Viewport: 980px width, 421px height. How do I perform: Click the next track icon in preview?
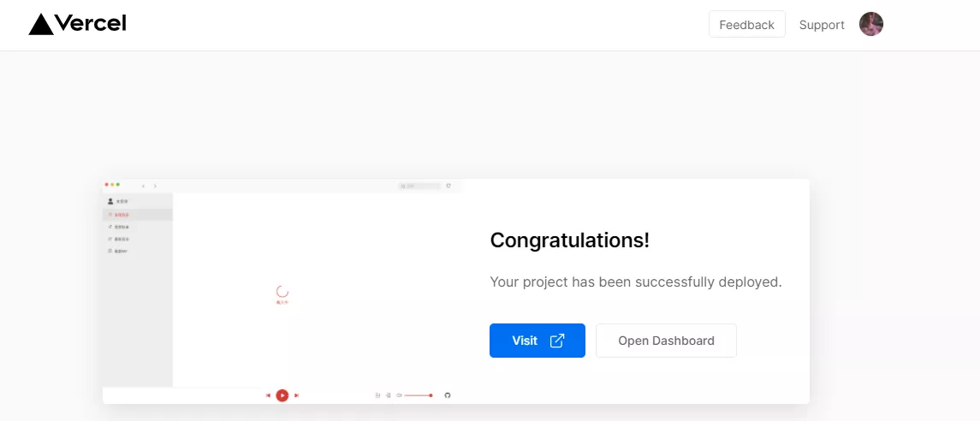pos(296,395)
